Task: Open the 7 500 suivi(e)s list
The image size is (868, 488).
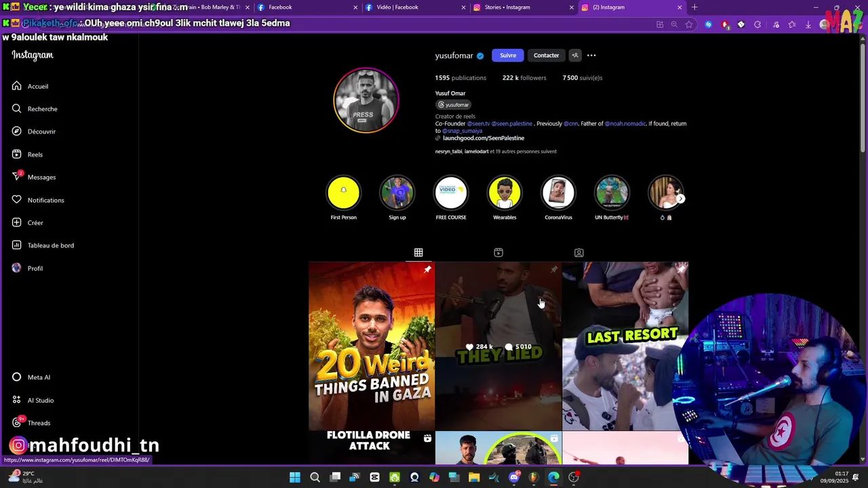Action: point(583,78)
